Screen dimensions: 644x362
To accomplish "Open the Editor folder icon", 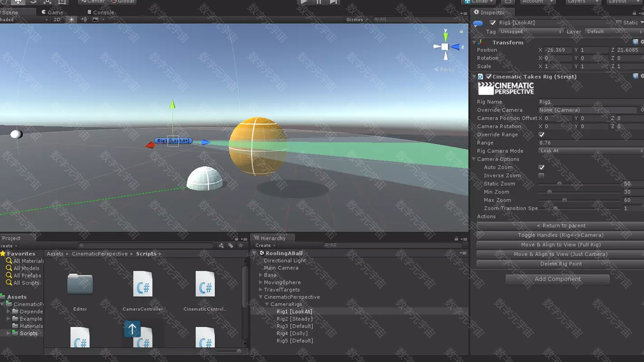I will [x=80, y=285].
